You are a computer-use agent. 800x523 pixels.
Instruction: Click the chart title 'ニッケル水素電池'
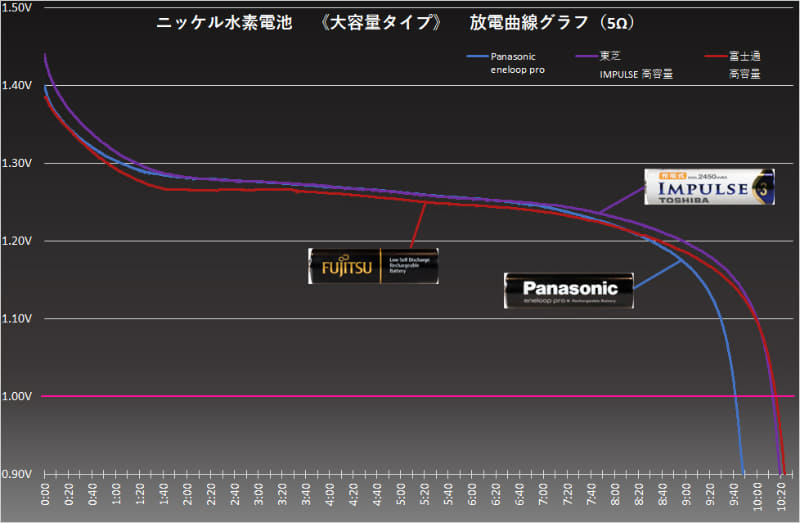click(x=224, y=22)
